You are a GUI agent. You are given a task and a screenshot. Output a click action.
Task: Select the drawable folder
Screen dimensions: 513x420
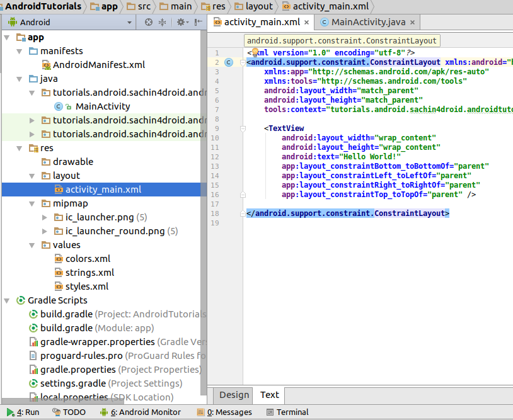73,162
